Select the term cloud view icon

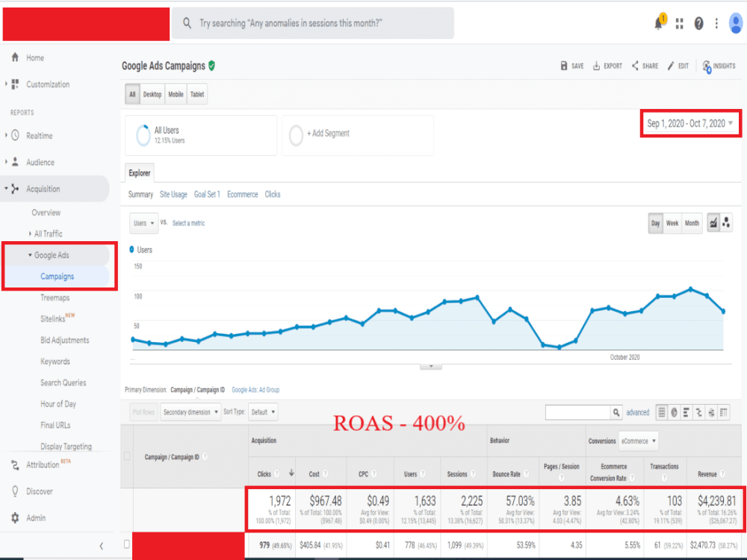tap(711, 412)
